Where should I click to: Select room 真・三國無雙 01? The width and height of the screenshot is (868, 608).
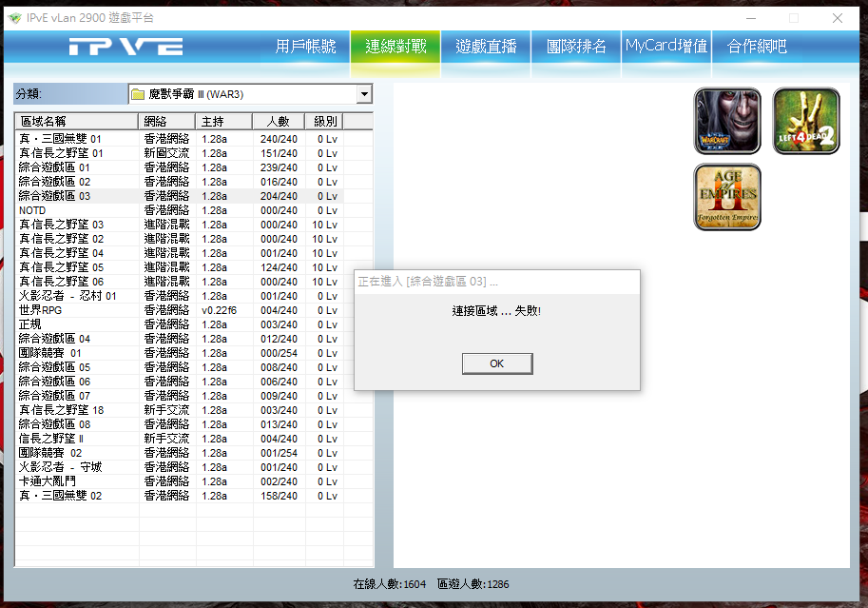point(180,139)
